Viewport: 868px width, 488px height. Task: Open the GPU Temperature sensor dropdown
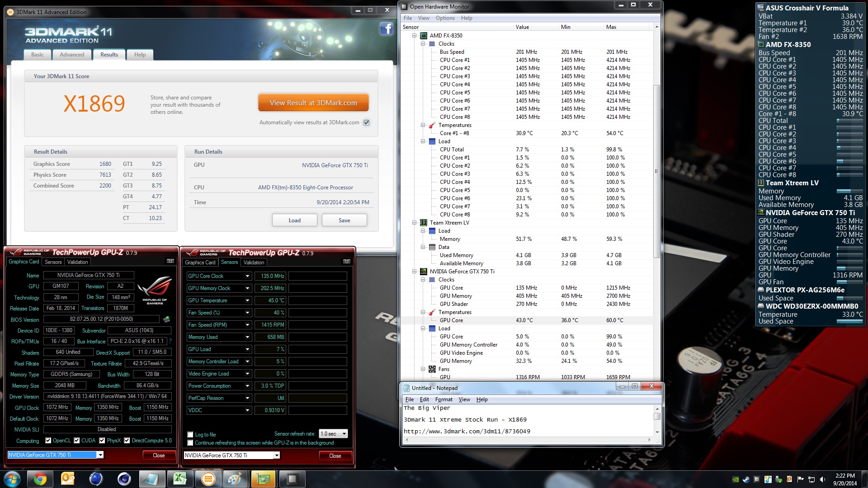247,300
